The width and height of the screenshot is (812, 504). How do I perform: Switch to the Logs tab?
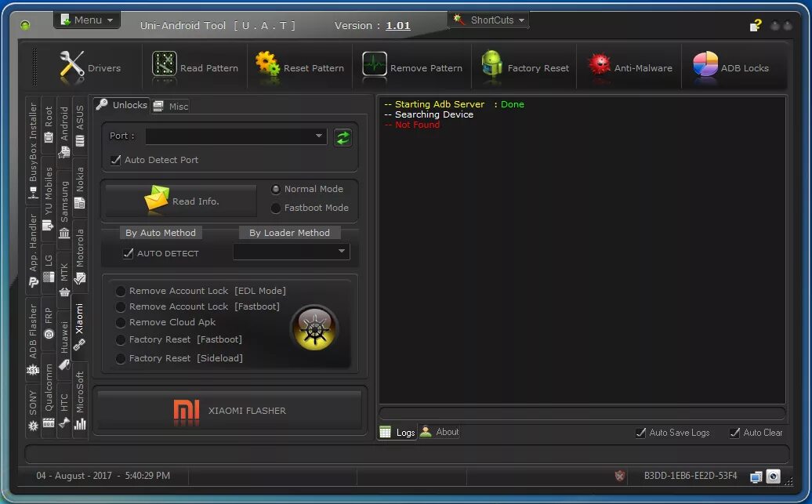(x=397, y=433)
